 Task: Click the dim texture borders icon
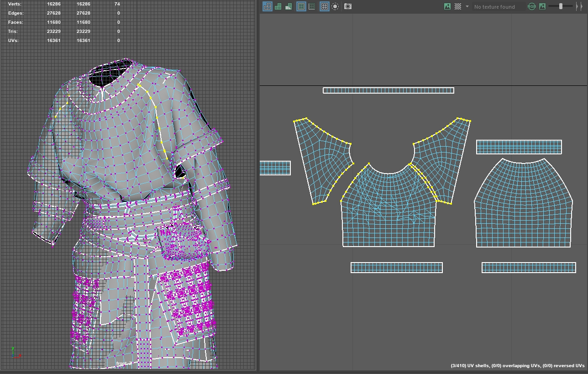[x=313, y=6]
